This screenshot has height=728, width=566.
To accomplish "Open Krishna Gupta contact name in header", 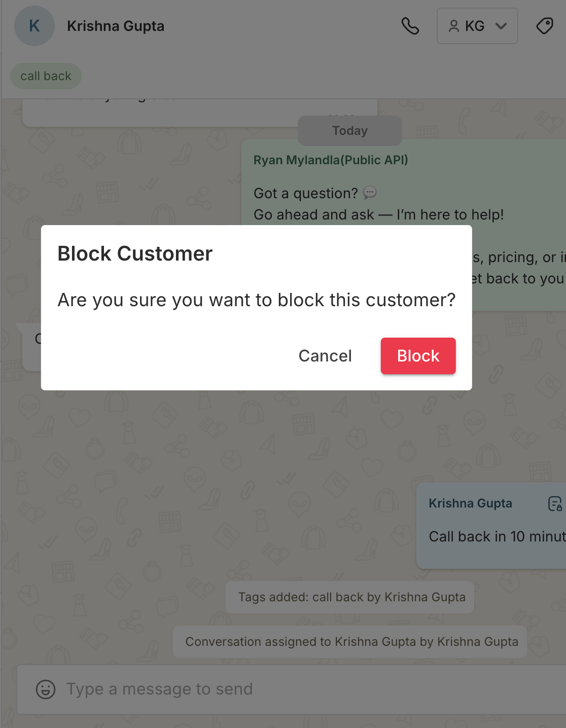I will [116, 26].
